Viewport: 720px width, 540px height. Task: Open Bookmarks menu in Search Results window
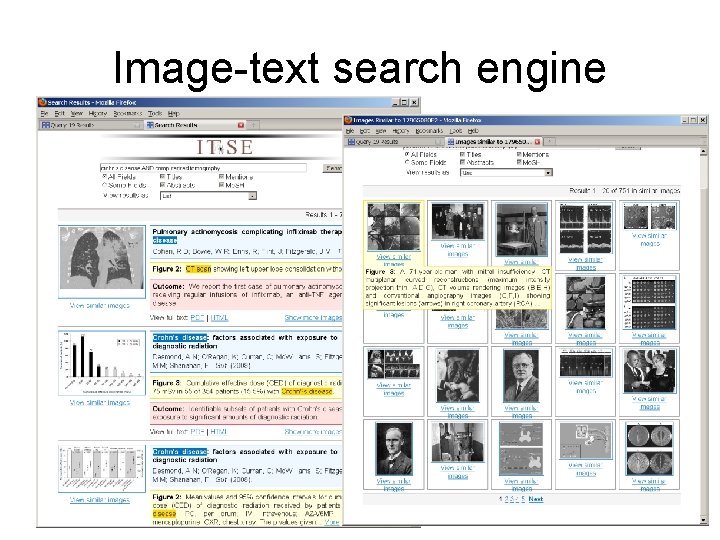[128, 113]
